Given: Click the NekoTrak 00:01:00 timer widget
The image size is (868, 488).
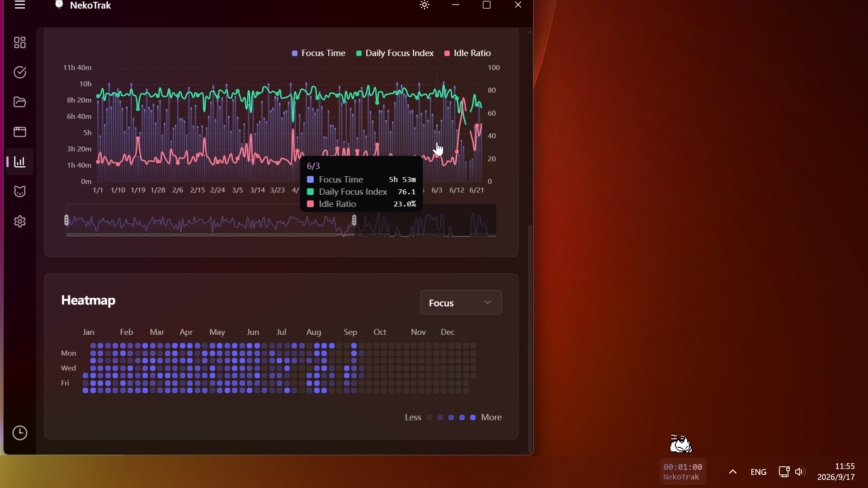Looking at the screenshot, I should pyautogui.click(x=683, y=471).
